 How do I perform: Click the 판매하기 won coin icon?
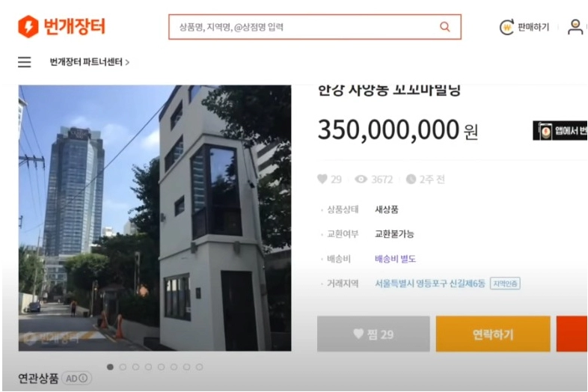tap(506, 27)
